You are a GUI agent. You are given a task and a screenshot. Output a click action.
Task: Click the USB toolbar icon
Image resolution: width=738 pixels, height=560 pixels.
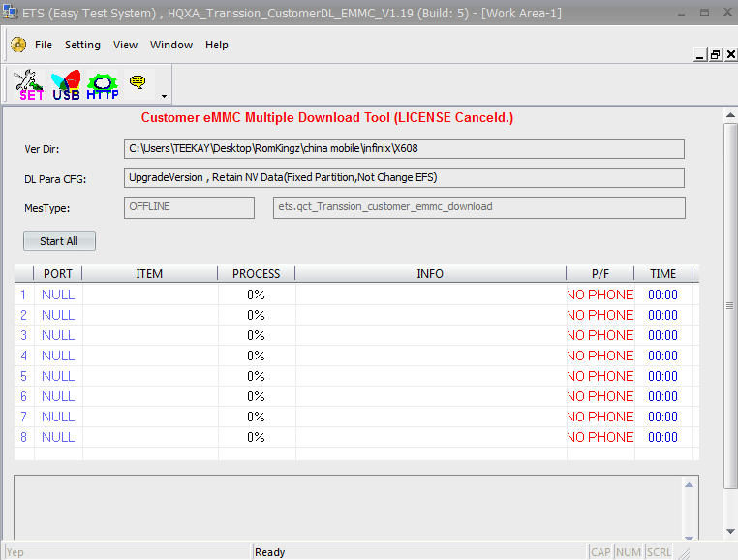tap(66, 85)
